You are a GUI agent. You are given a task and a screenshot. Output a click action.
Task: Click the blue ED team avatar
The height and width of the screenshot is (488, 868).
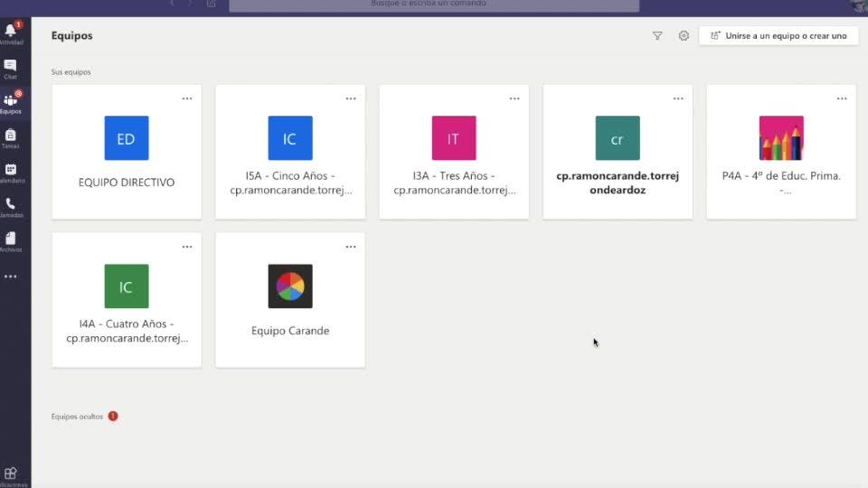pos(127,137)
